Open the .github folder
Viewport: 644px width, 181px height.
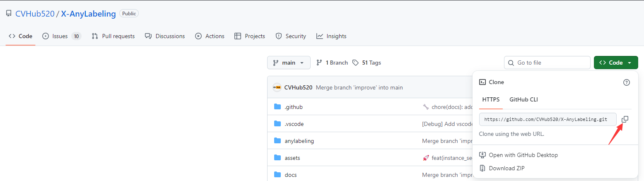(294, 107)
